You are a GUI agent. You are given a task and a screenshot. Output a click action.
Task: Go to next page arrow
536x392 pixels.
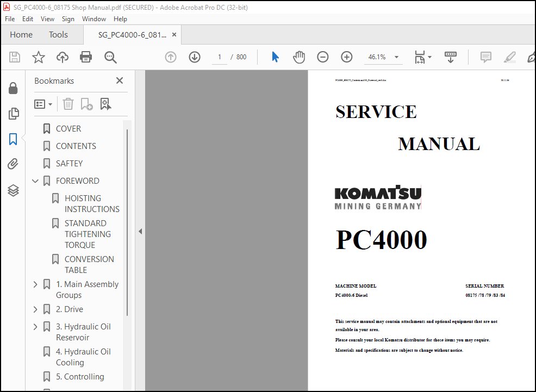pos(195,57)
